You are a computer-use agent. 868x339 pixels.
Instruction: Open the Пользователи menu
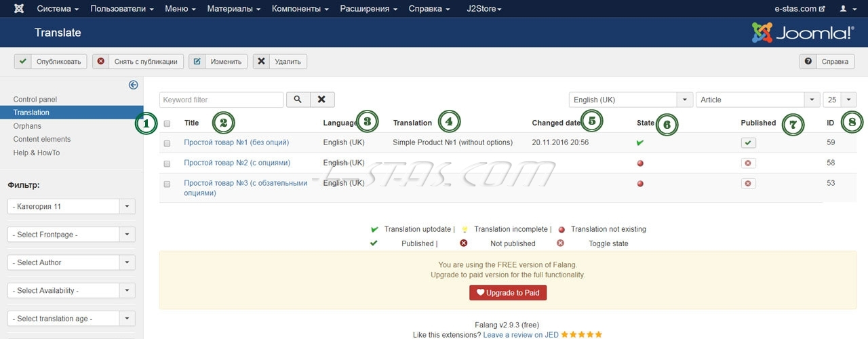coord(122,9)
